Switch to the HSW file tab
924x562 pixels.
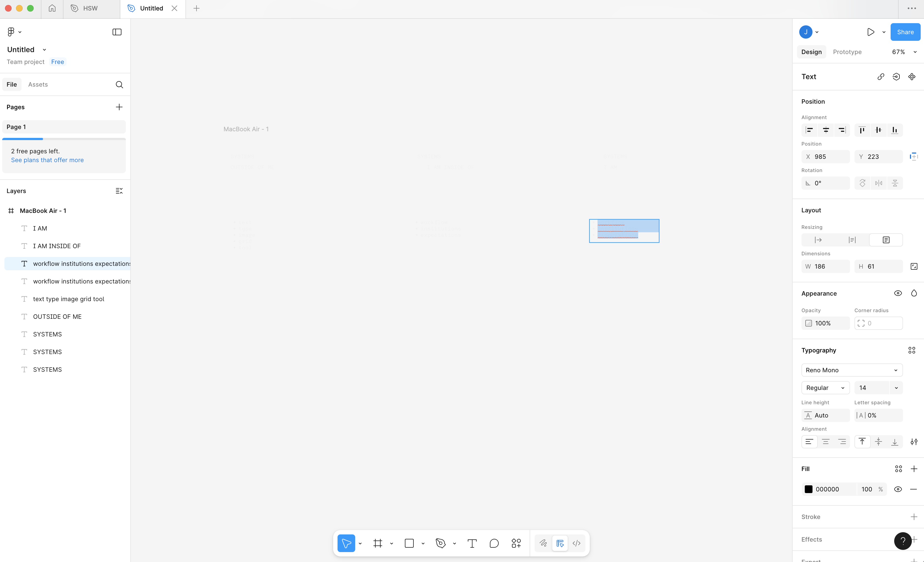[91, 8]
